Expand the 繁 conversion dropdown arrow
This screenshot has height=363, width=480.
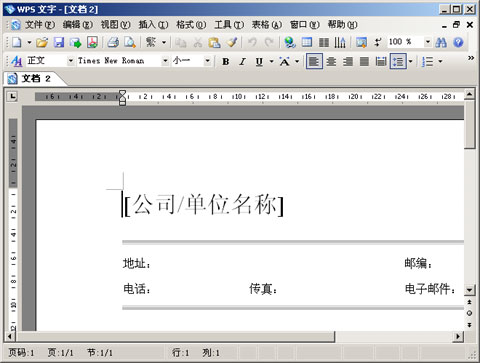click(164, 42)
